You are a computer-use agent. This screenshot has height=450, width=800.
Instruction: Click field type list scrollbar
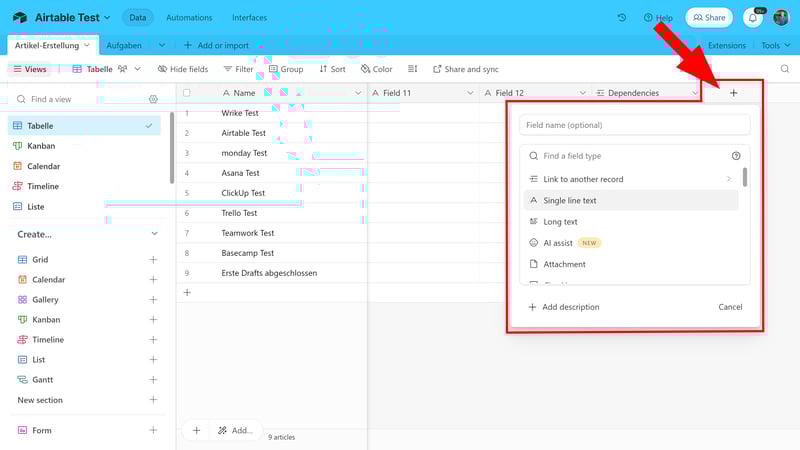click(x=745, y=177)
